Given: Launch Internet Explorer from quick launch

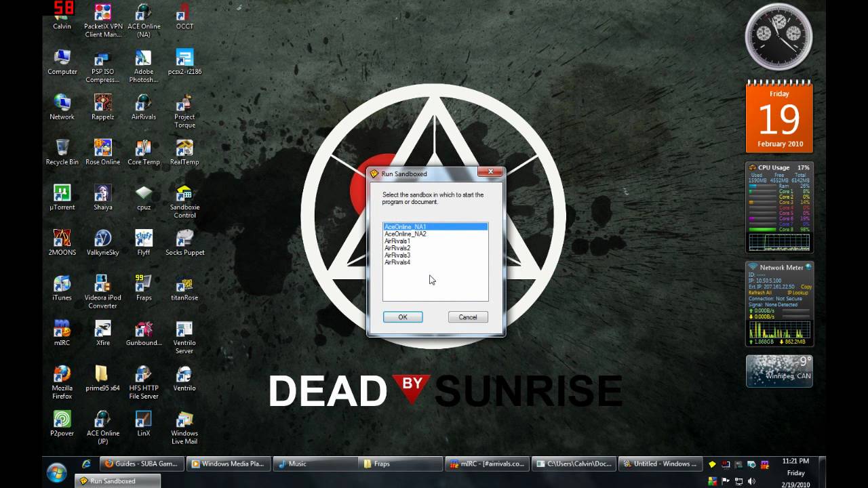Looking at the screenshot, I should click(x=86, y=464).
